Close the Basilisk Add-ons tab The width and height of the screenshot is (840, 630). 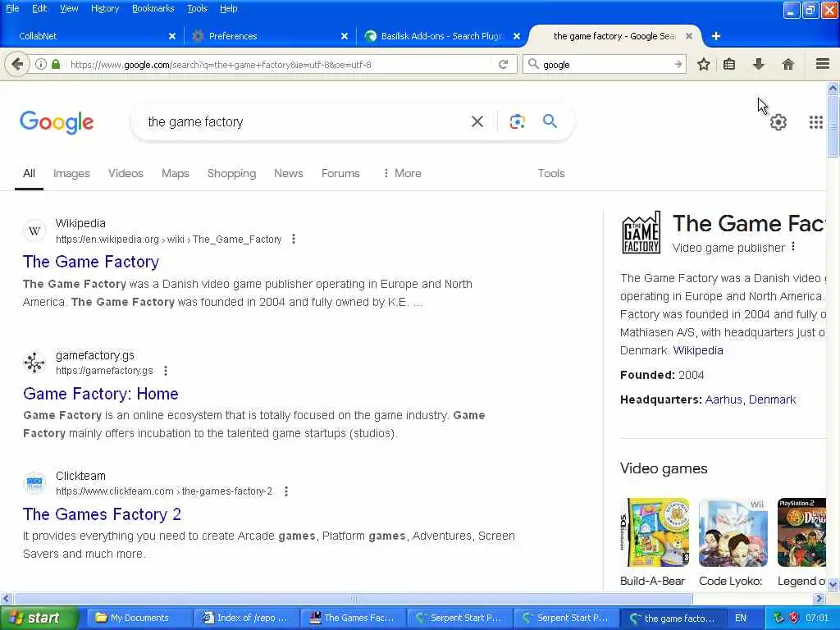point(517,36)
